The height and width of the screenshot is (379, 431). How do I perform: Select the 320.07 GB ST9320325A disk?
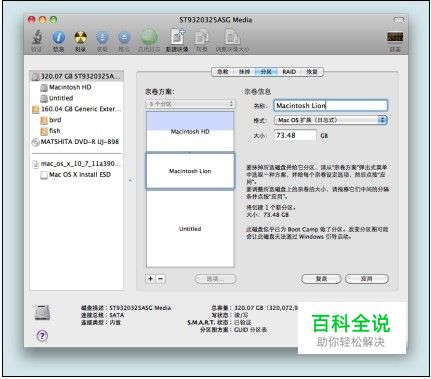[x=77, y=76]
